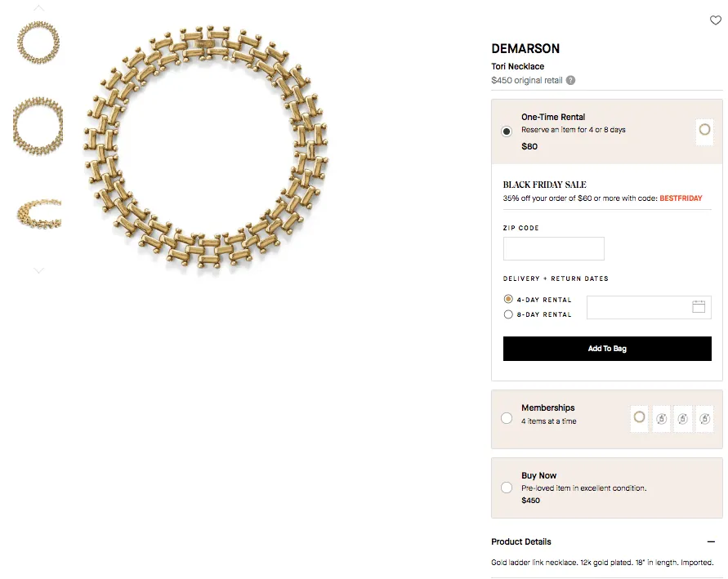This screenshot has width=728, height=579.
Task: Select the 8-Day Rental option
Action: (508, 314)
